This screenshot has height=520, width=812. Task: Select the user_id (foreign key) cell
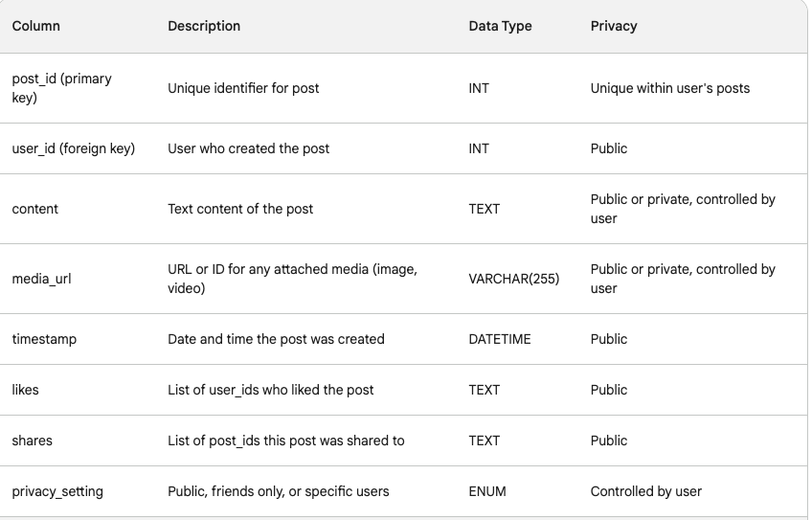[x=73, y=148]
